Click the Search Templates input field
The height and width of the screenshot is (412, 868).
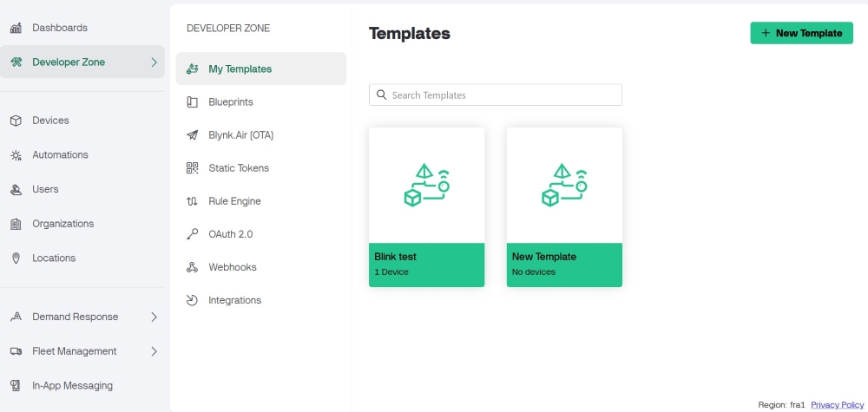[x=496, y=95]
